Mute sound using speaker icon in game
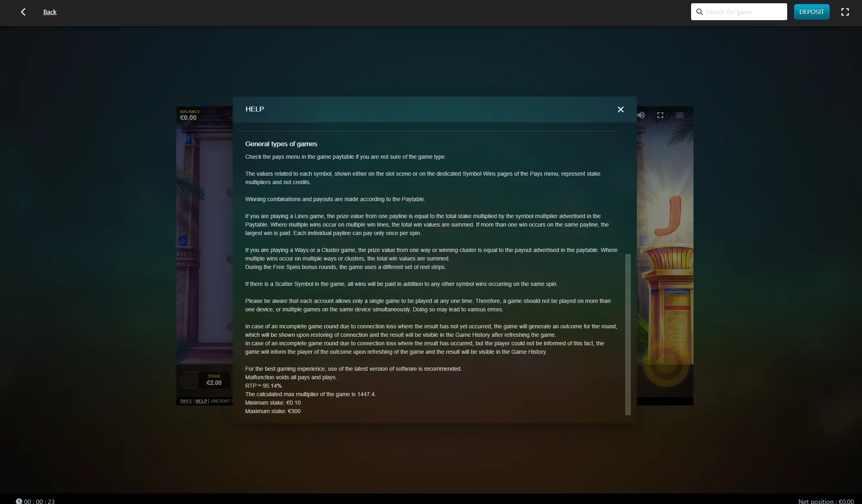The image size is (862, 504). coord(641,115)
